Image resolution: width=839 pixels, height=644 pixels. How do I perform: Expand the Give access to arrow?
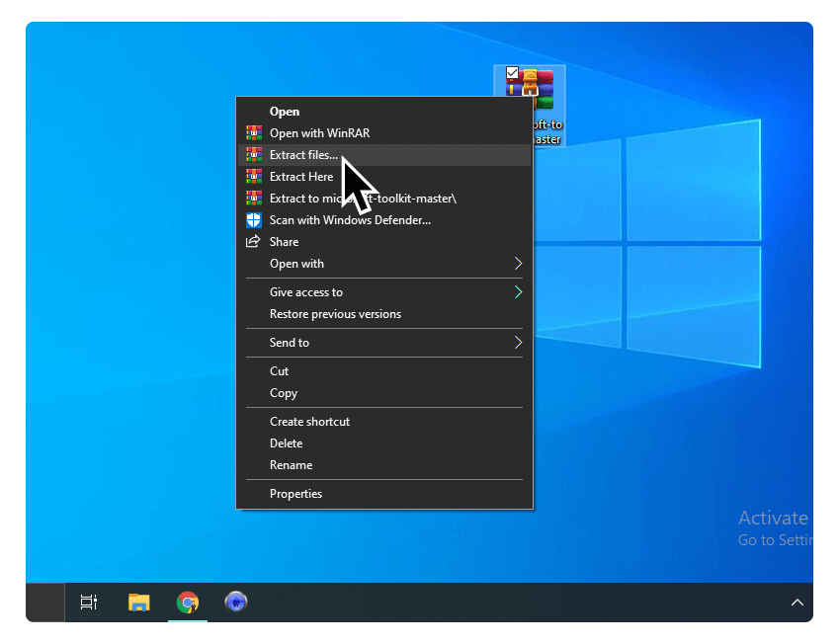(x=518, y=292)
